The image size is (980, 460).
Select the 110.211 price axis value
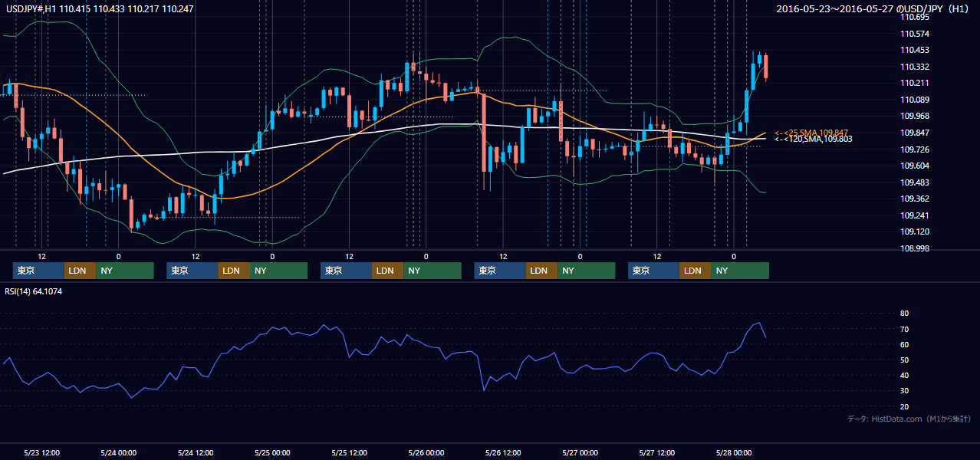[914, 83]
